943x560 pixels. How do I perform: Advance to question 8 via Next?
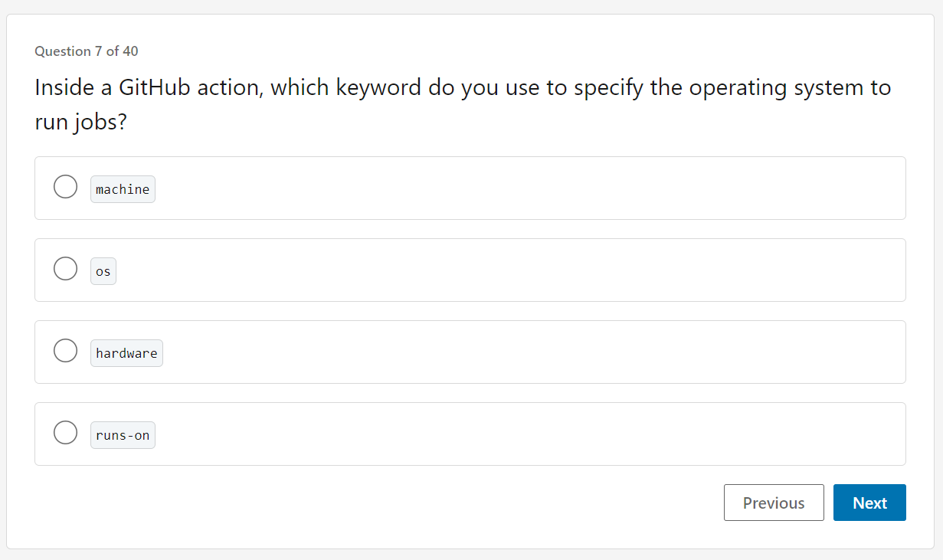(x=869, y=502)
